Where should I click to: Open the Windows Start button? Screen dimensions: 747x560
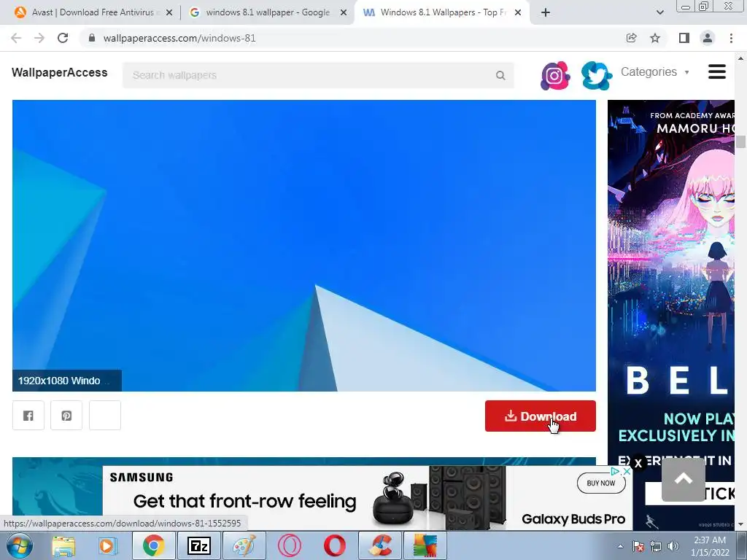[19, 545]
